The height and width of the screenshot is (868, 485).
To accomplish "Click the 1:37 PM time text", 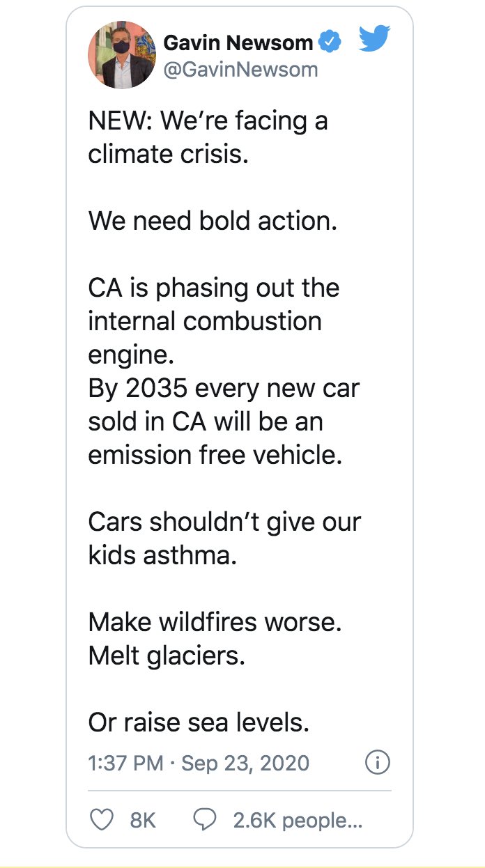I will coord(125,763).
